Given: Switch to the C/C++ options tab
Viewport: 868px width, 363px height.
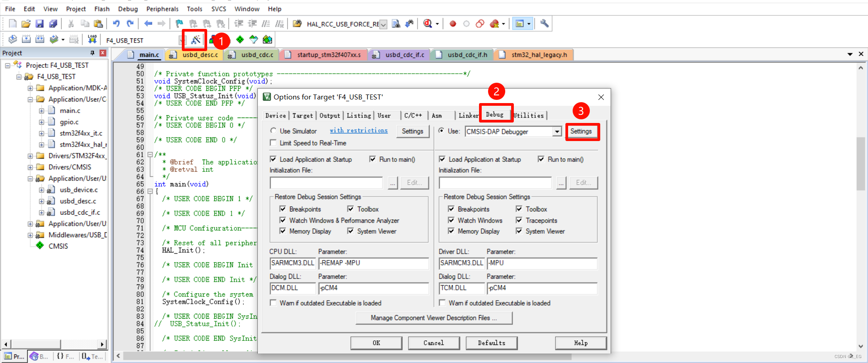Looking at the screenshot, I should [413, 115].
